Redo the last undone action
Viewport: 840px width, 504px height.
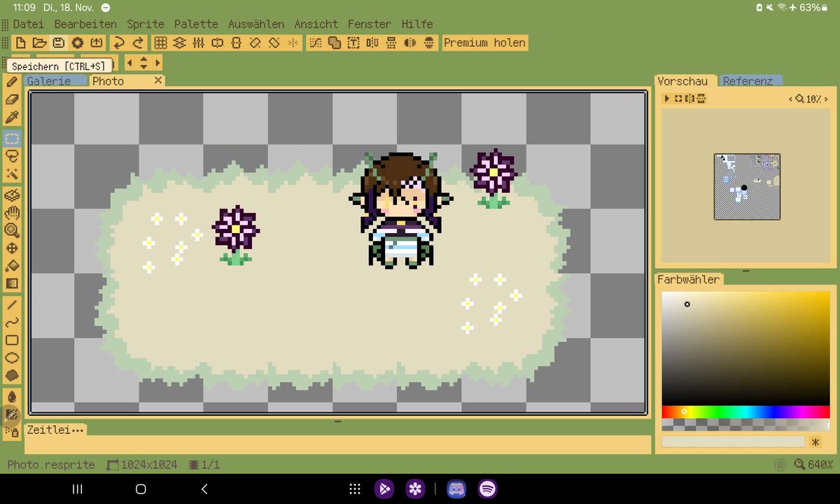point(138,43)
